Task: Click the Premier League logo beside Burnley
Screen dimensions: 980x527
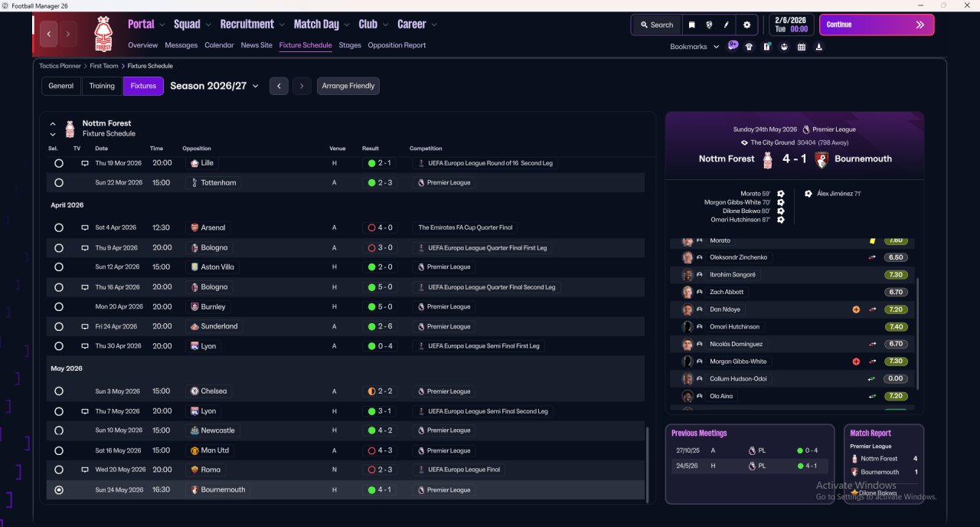Action: (x=421, y=306)
